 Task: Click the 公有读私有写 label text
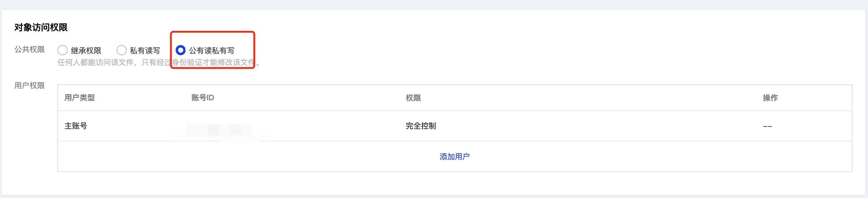212,50
